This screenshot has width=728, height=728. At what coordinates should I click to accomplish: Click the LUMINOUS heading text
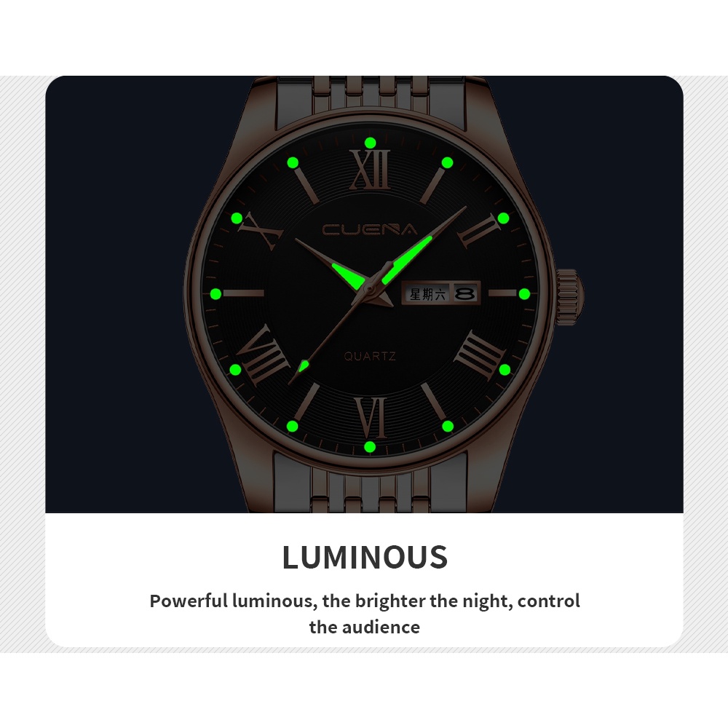365,557
